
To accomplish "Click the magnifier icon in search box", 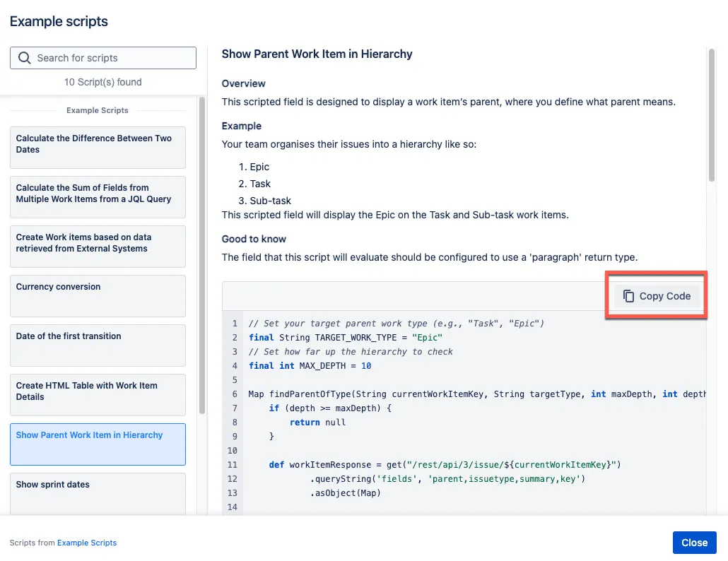I will [24, 58].
